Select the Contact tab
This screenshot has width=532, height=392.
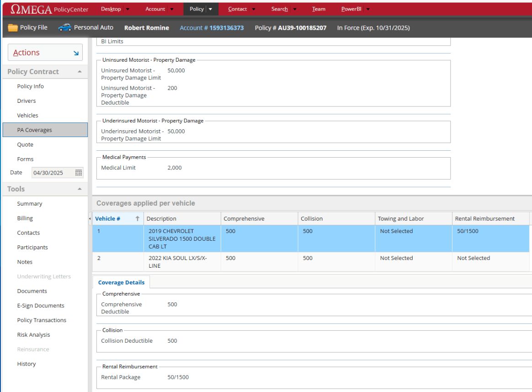point(238,9)
